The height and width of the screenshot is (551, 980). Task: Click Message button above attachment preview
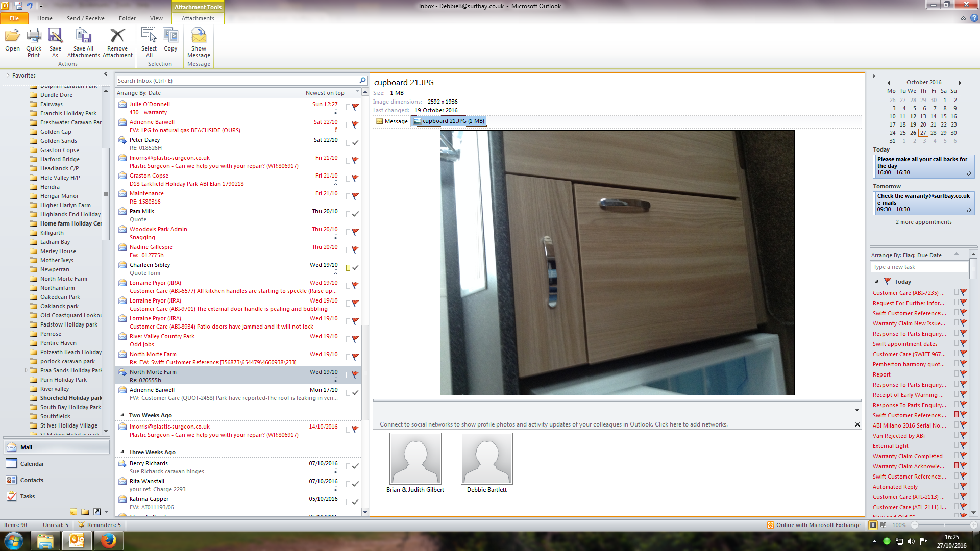tap(392, 121)
